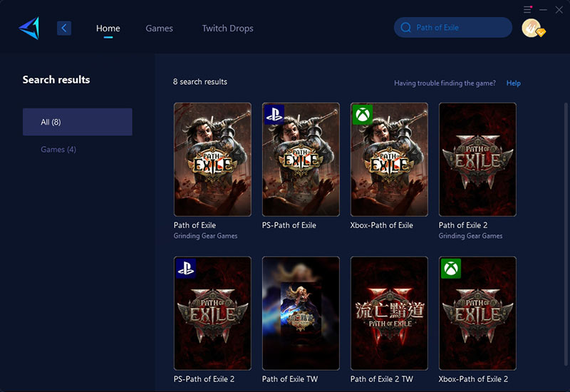Click the 'Path of Exile' title text

point(195,225)
